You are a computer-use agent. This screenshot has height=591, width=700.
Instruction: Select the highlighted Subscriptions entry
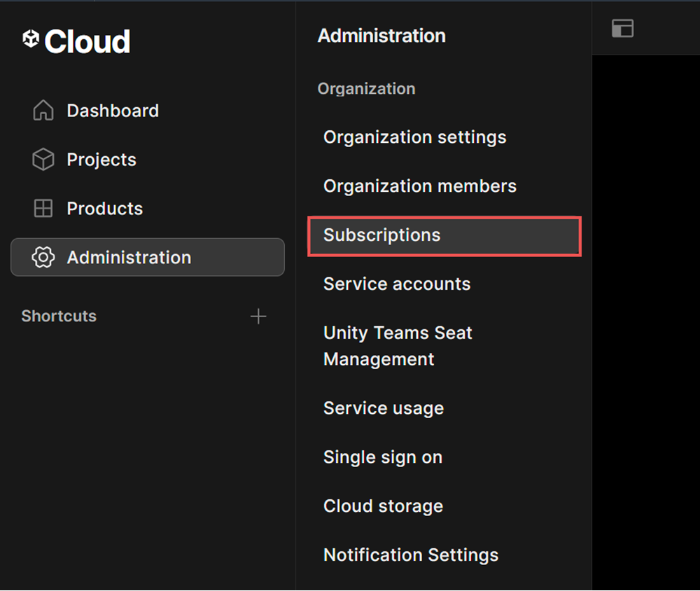pyautogui.click(x=381, y=235)
